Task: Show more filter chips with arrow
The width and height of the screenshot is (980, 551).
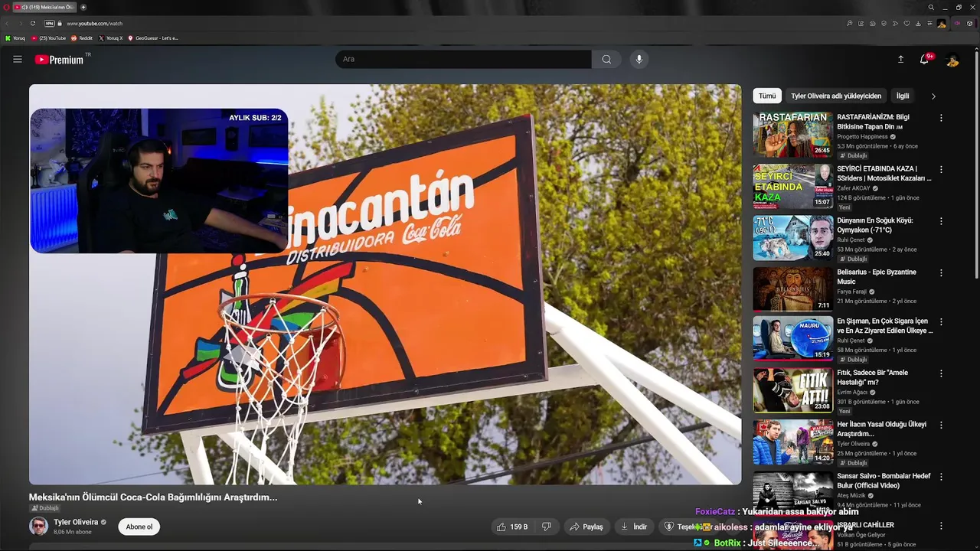Action: (933, 96)
